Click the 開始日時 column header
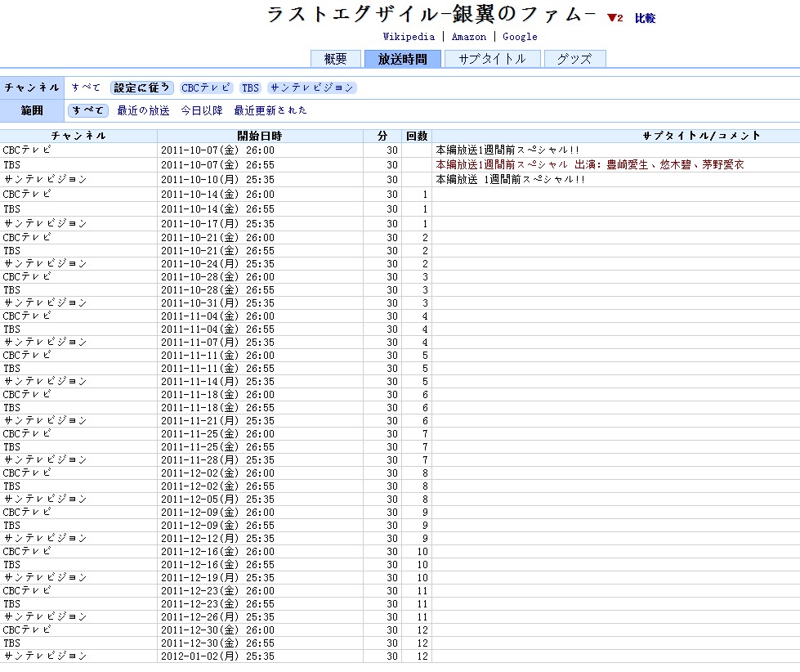800x672 pixels. [260, 136]
